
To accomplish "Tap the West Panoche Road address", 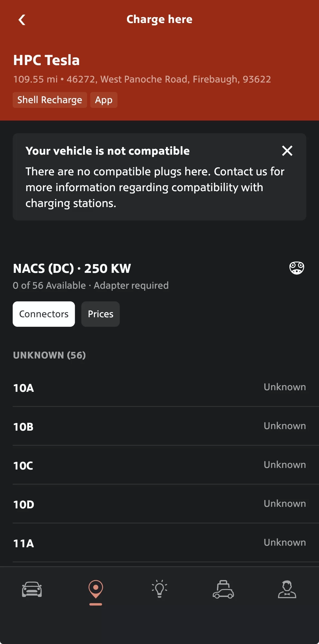I will (x=168, y=79).
